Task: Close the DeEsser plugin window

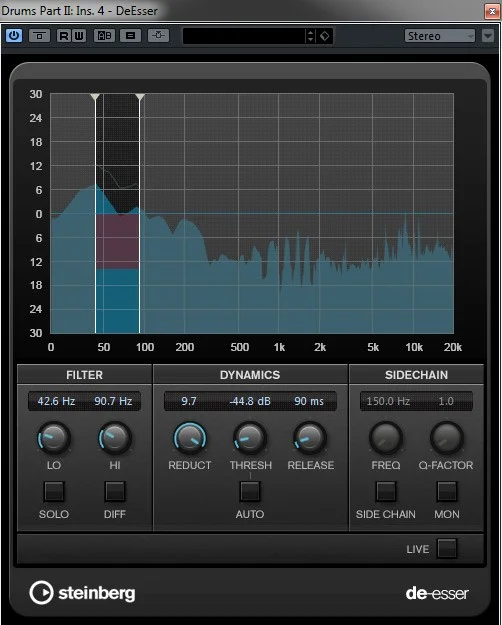Action: click(493, 11)
